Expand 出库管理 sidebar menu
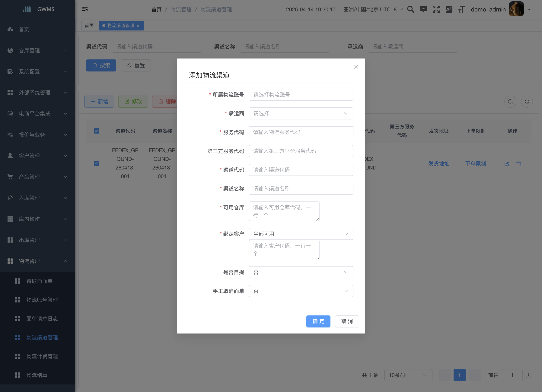 point(37,240)
